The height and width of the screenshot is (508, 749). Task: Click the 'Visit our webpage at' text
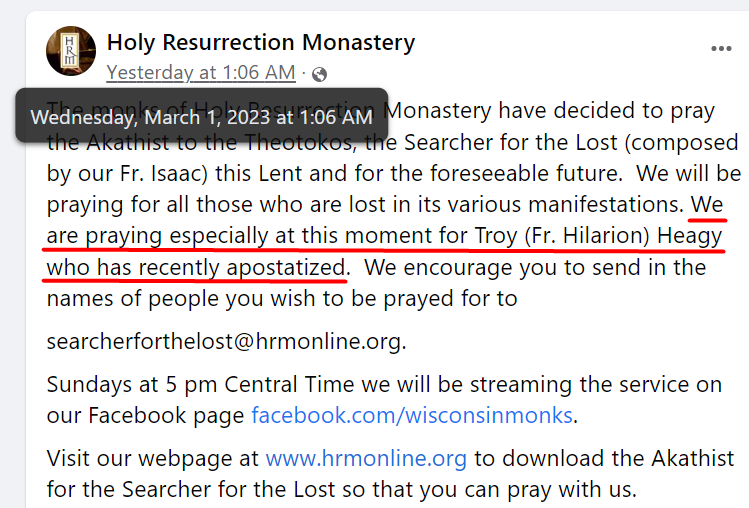click(152, 458)
